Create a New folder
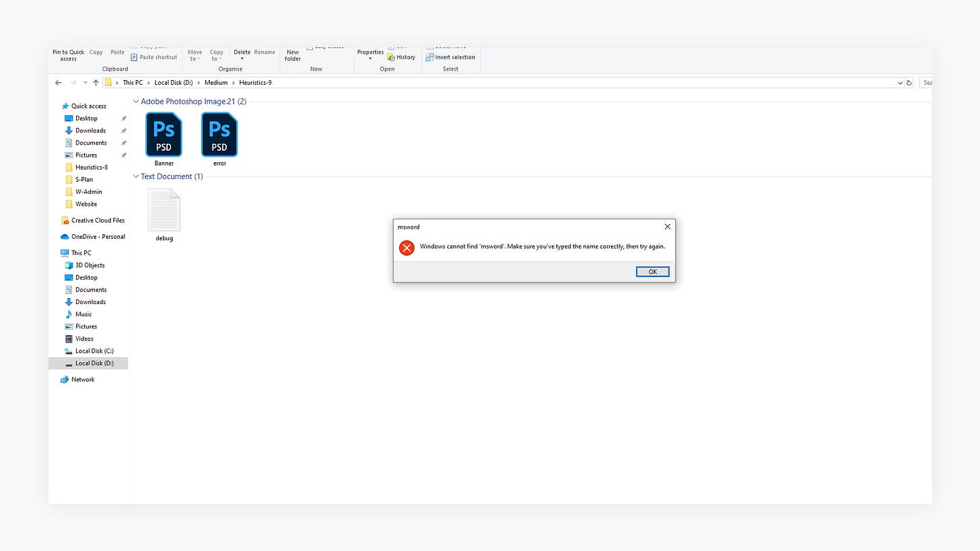The image size is (980, 551). click(x=292, y=55)
